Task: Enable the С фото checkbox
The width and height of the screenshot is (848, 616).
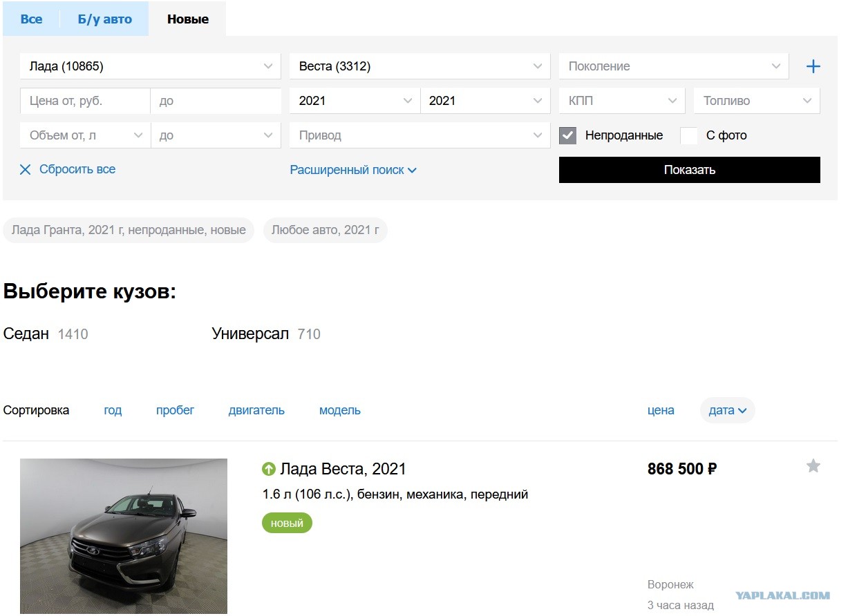Action: (x=689, y=135)
